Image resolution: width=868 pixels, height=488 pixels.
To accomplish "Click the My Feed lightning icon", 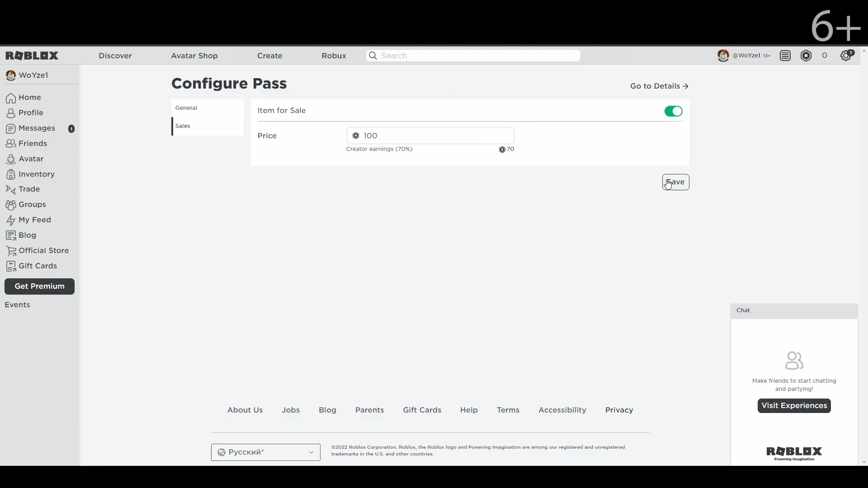I will [x=11, y=220].
